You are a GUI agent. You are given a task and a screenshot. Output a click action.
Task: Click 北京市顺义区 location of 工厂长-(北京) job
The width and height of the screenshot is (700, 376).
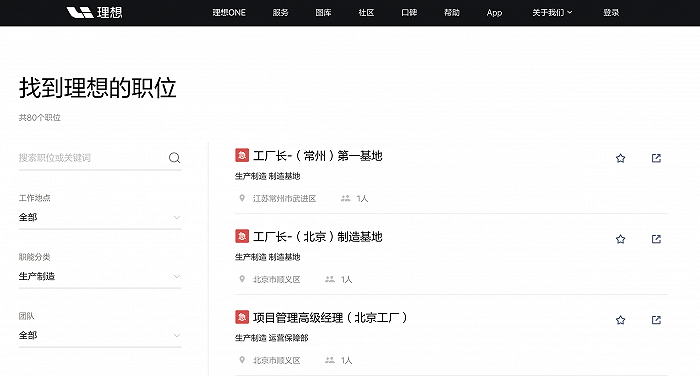(x=276, y=279)
